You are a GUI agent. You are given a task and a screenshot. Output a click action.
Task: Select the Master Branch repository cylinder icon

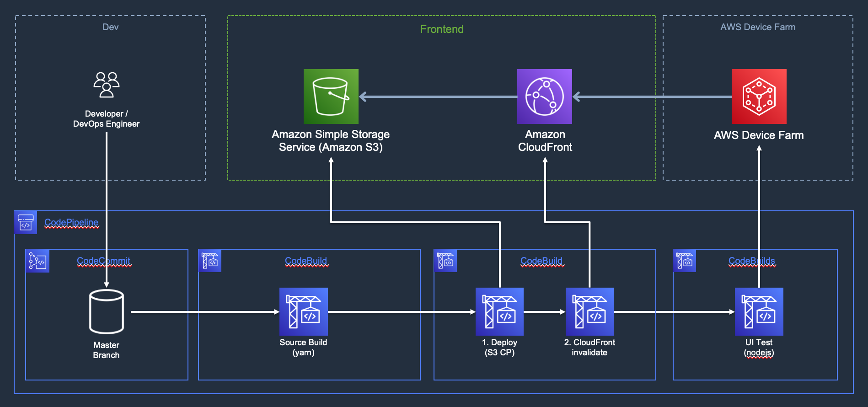(107, 312)
